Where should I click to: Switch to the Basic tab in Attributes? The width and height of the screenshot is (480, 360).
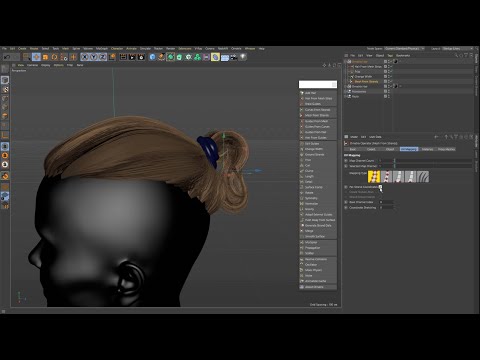[353, 149]
